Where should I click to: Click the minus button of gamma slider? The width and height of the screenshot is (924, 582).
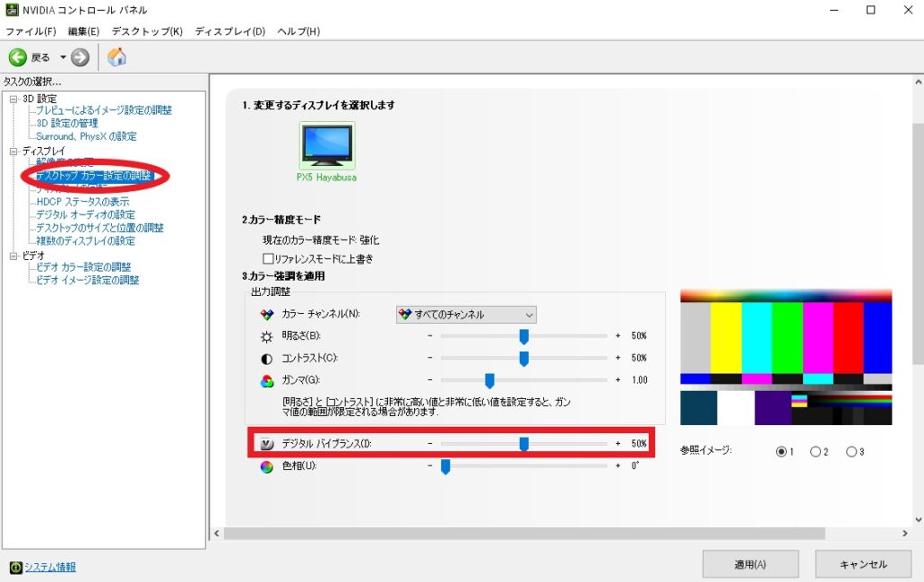[430, 380]
